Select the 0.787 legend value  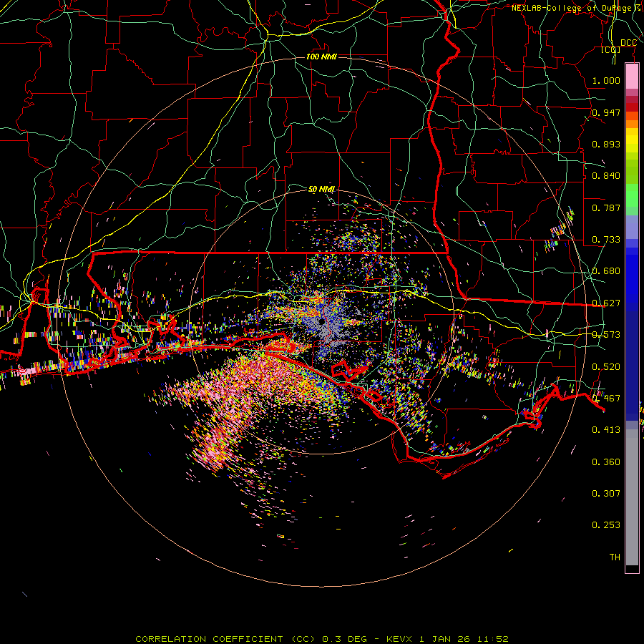pyautogui.click(x=606, y=208)
